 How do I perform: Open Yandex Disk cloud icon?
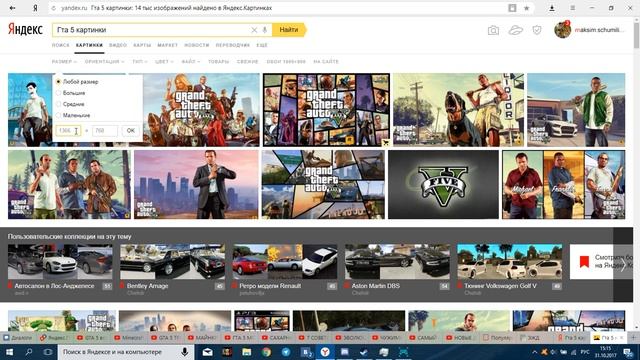(516, 30)
